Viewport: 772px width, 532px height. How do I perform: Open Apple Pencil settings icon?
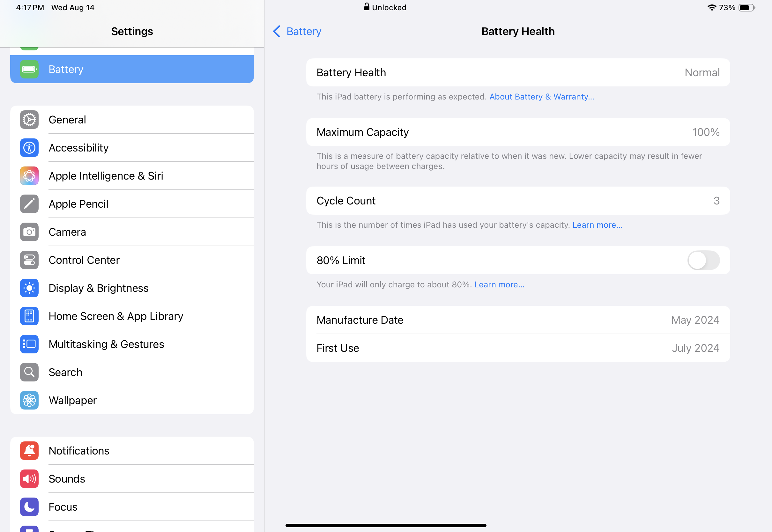coord(29,203)
